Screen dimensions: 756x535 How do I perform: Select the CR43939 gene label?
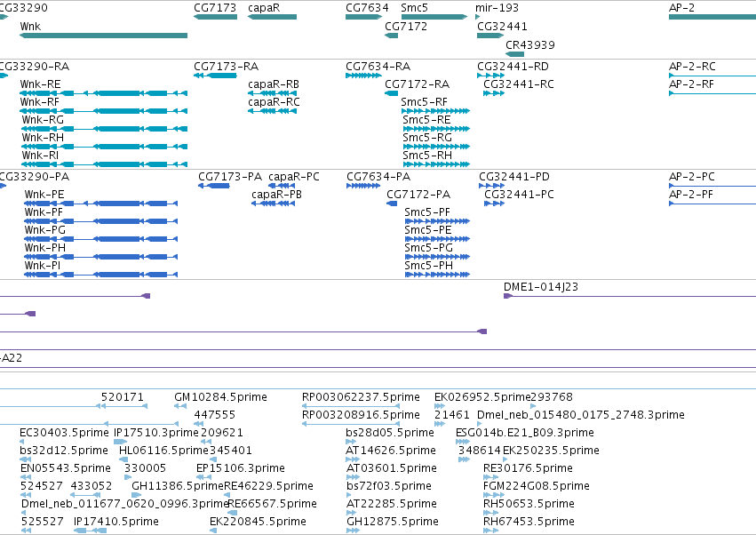click(x=529, y=45)
